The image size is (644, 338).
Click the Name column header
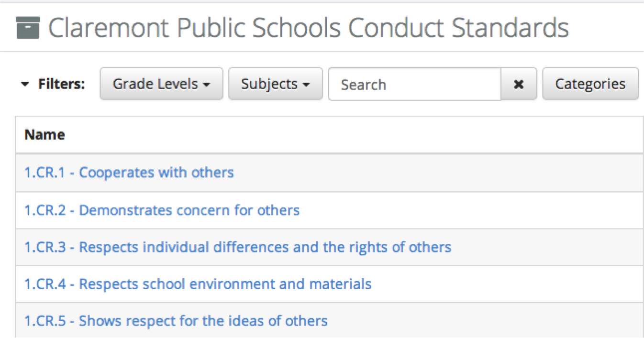pos(45,135)
